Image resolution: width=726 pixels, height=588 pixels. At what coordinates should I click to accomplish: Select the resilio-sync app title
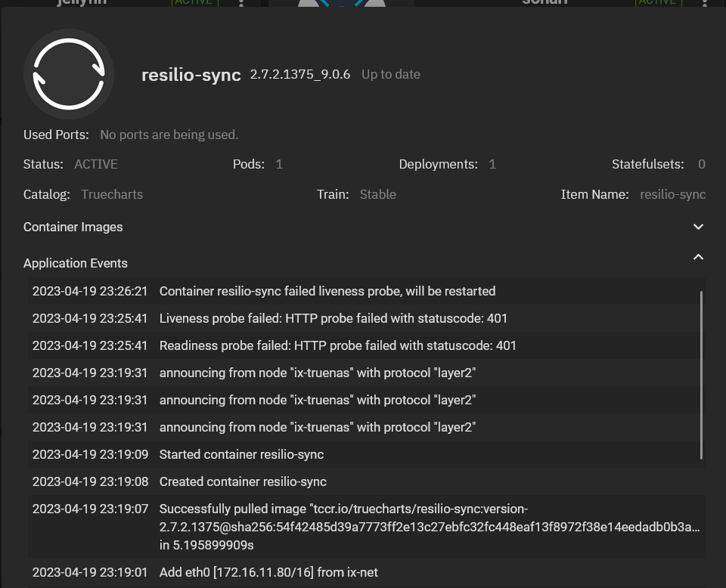[191, 75]
